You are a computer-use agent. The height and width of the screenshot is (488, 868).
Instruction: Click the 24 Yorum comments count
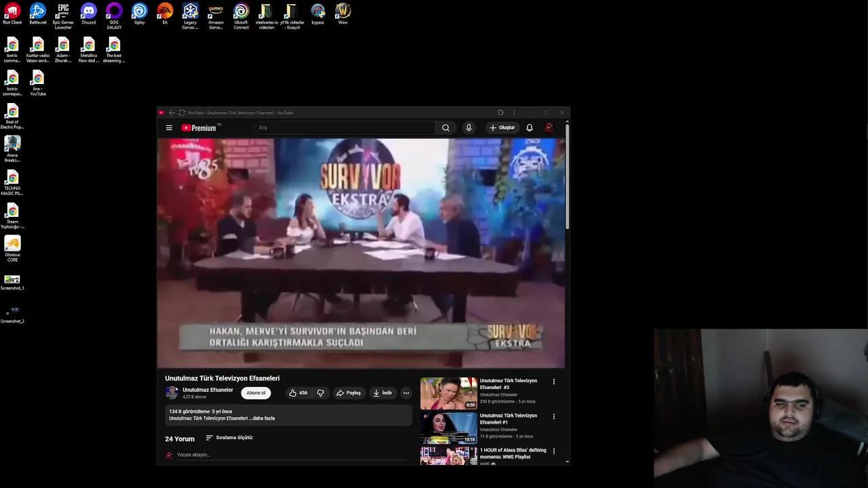180,439
